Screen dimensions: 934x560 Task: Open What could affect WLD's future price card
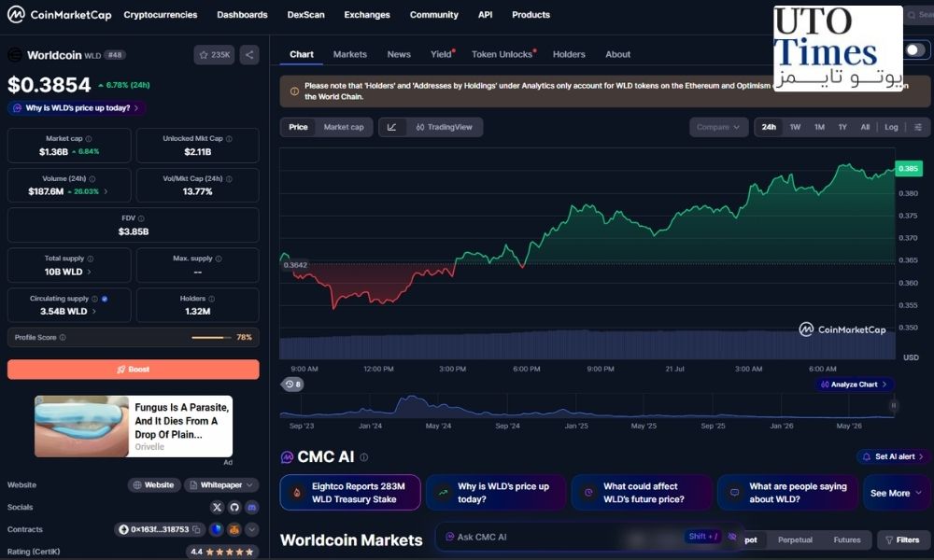[x=642, y=493]
